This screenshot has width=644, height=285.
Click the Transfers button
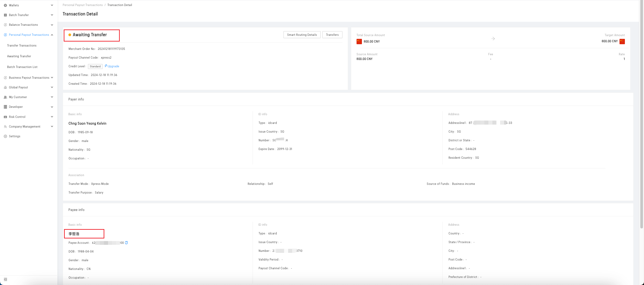click(x=332, y=35)
